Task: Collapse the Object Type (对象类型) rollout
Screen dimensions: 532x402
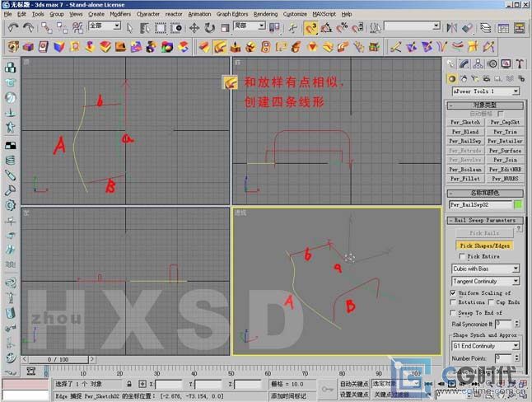Action: click(485, 105)
